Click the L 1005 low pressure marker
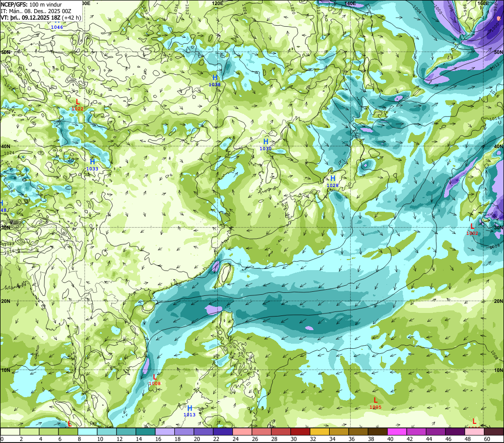Screen dimensions: 504x443 tap(375, 403)
